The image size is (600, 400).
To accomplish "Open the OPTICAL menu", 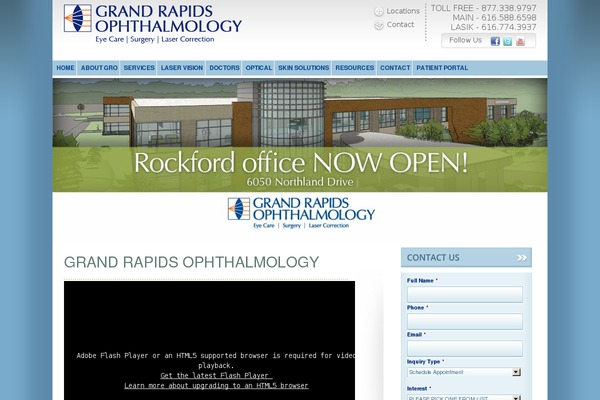I will [259, 68].
